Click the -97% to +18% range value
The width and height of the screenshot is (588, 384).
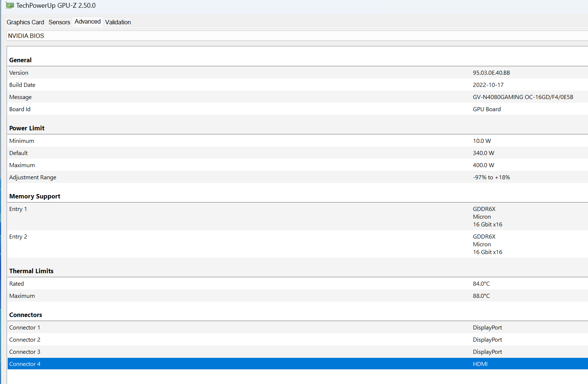click(491, 177)
